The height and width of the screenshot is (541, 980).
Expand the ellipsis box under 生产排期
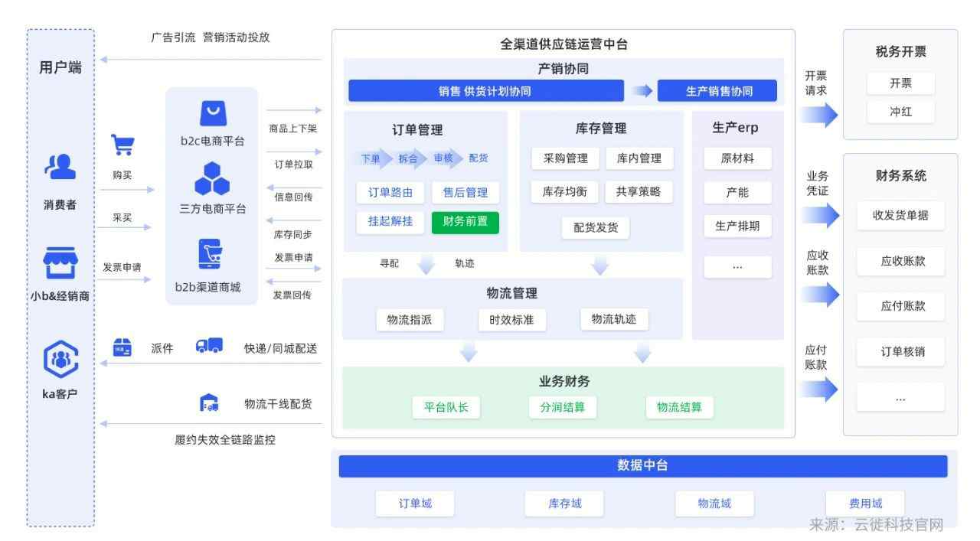click(737, 266)
